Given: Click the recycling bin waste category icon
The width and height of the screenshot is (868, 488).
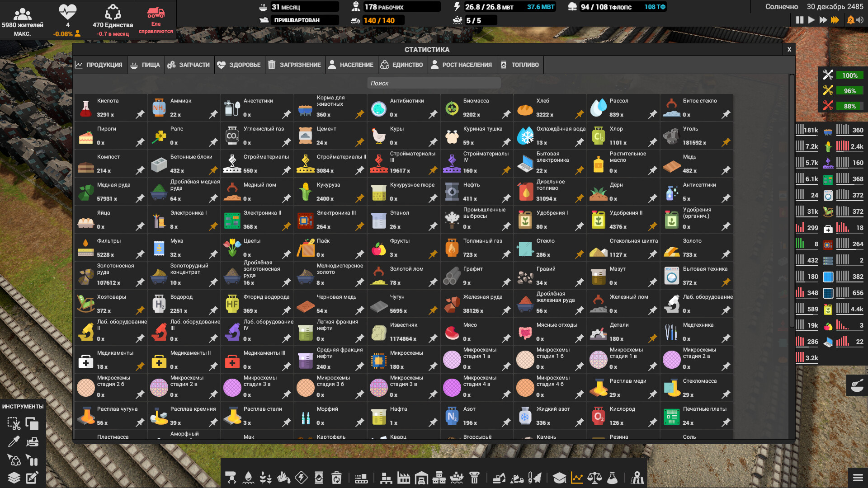Looking at the screenshot, I should (336, 478).
